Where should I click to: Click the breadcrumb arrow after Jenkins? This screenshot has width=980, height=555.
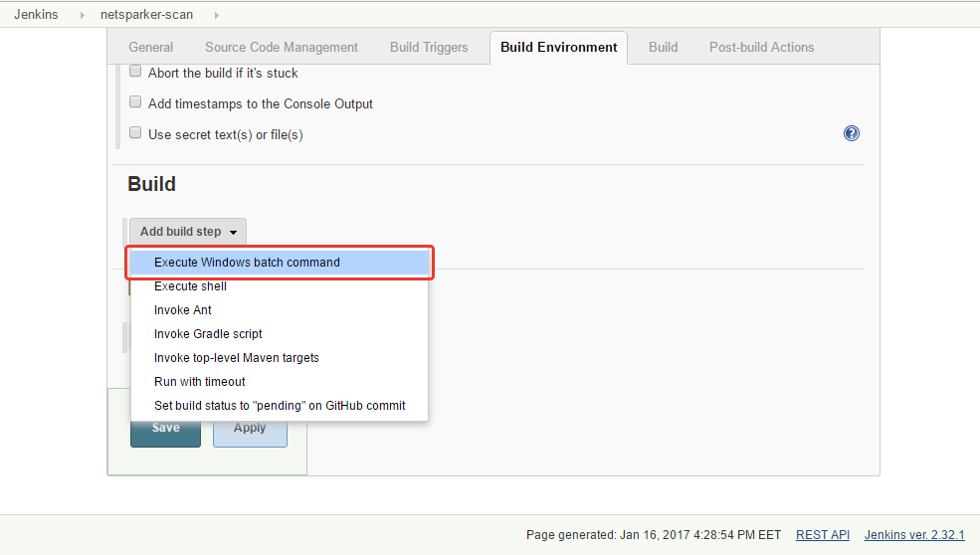(83, 15)
